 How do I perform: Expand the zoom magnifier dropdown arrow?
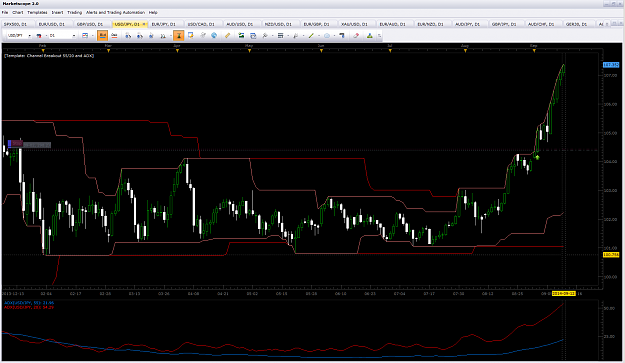coord(272,35)
